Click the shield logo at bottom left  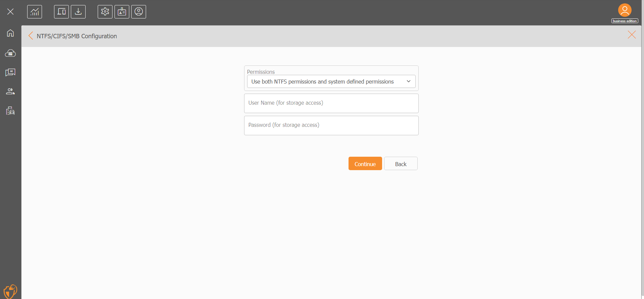pyautogui.click(x=10, y=291)
